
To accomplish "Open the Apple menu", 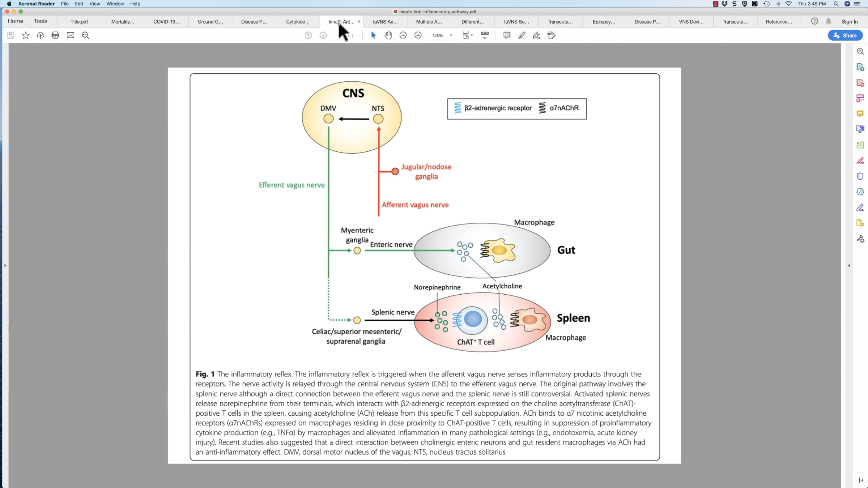I will pos(9,4).
